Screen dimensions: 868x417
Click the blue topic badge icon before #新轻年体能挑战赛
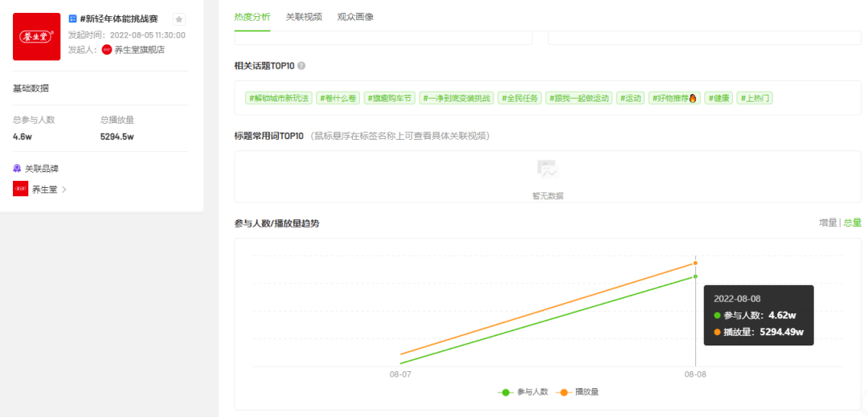(72, 19)
